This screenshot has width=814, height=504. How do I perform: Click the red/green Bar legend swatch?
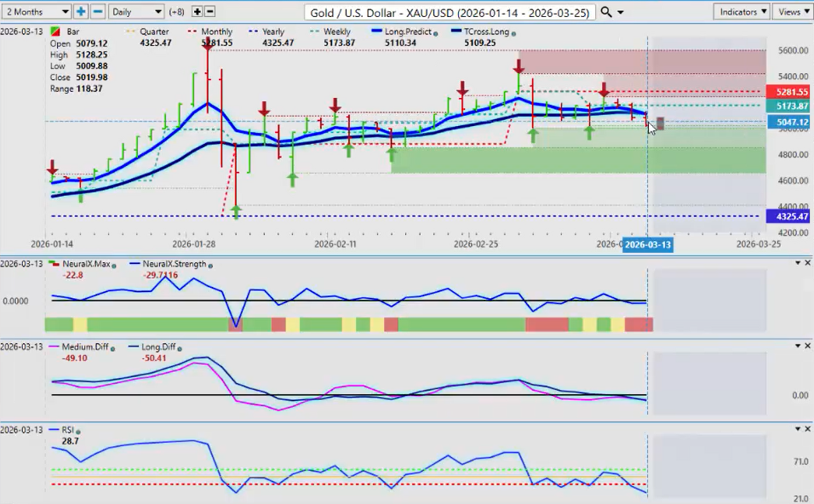[55, 32]
